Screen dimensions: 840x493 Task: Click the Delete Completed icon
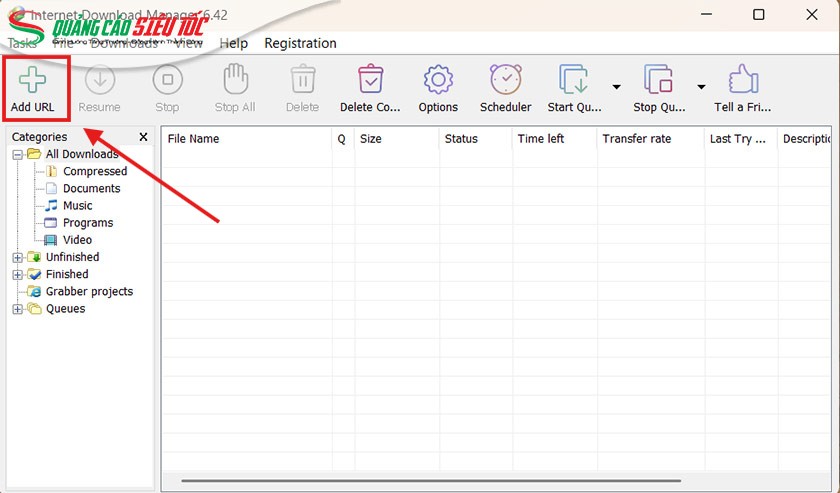(x=371, y=79)
